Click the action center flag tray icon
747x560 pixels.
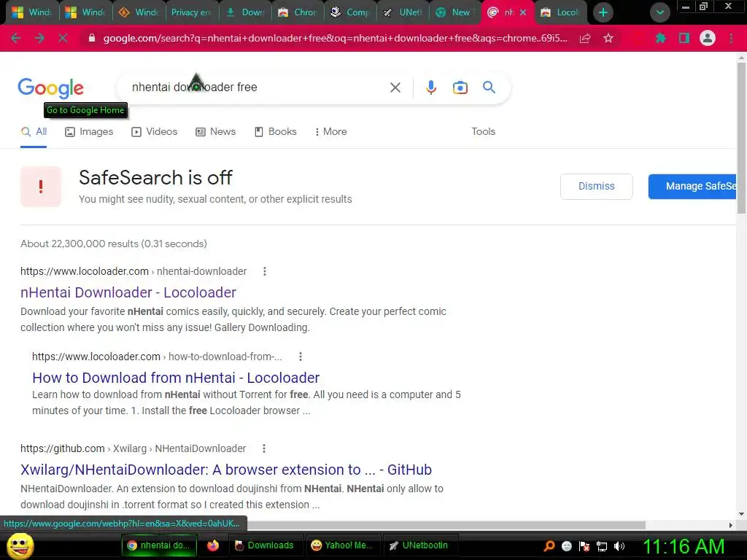pyautogui.click(x=584, y=546)
